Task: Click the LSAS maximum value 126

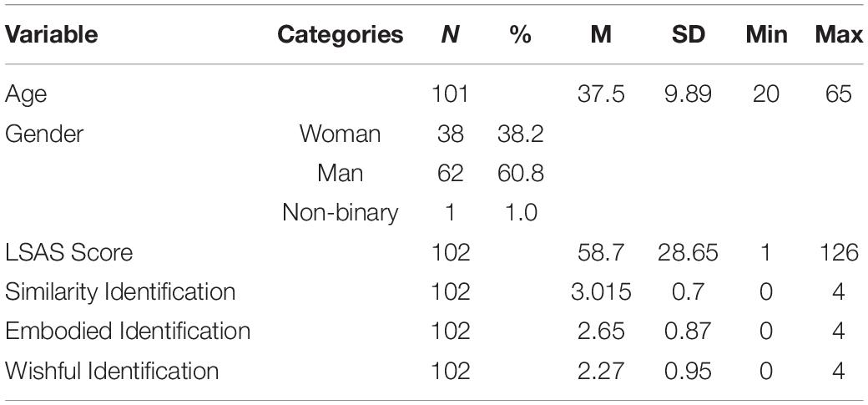Action: pos(838,253)
